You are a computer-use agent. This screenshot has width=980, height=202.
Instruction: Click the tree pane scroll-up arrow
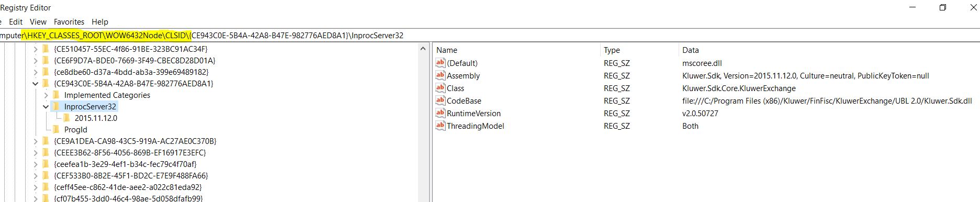[x=423, y=49]
